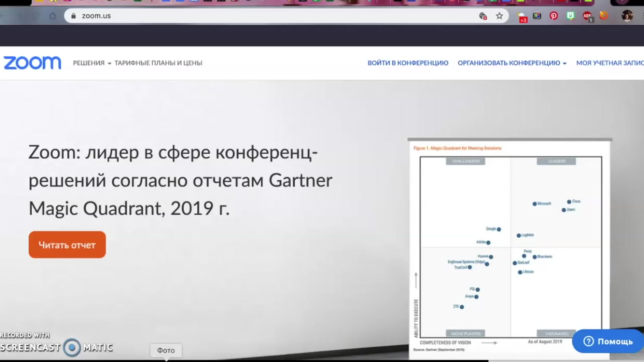Click the Помощь help button
The width and height of the screenshot is (644, 362).
[x=608, y=341]
